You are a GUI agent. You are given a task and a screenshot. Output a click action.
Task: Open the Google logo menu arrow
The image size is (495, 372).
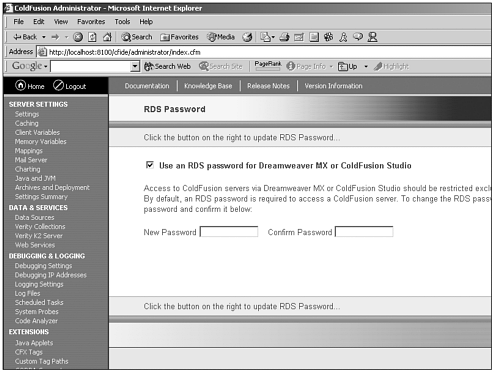(x=46, y=66)
